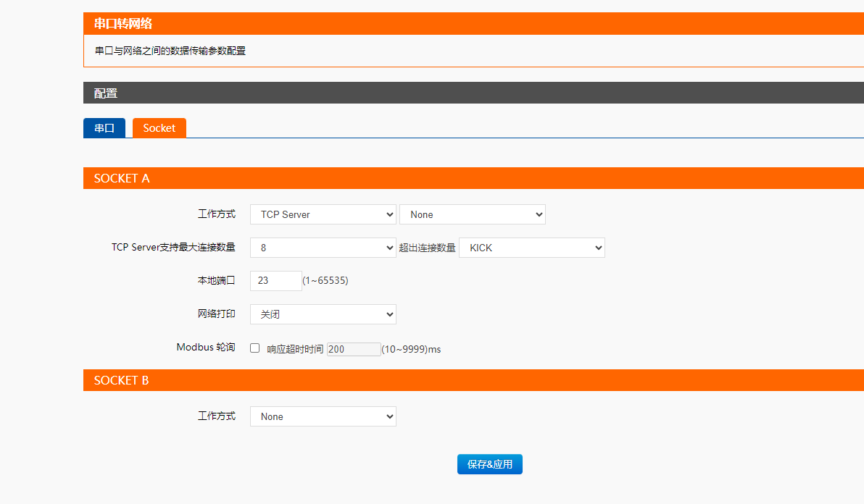Open max connections dropdown showing 8
This screenshot has width=864, height=504.
(x=323, y=248)
